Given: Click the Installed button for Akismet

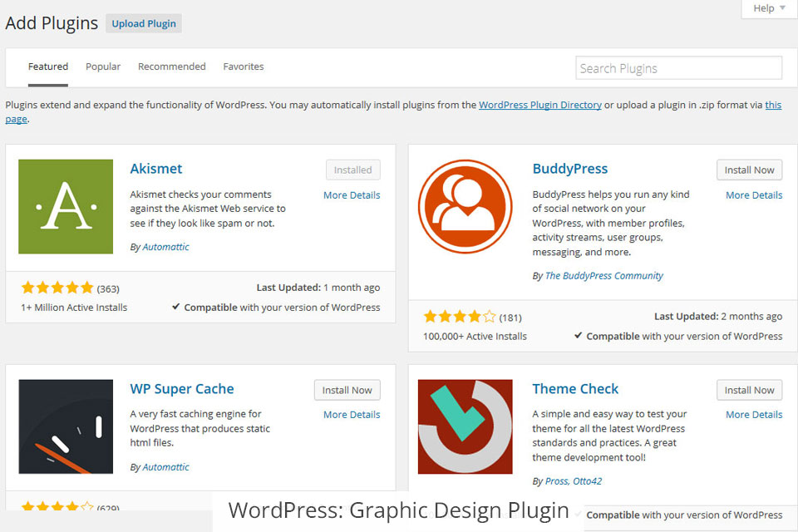Looking at the screenshot, I should (352, 170).
